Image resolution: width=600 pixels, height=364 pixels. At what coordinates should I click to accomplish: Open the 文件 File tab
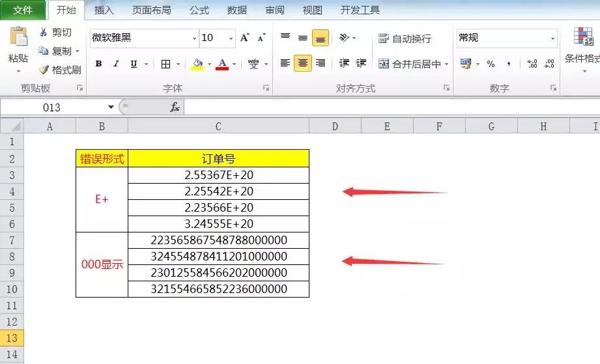(x=23, y=10)
